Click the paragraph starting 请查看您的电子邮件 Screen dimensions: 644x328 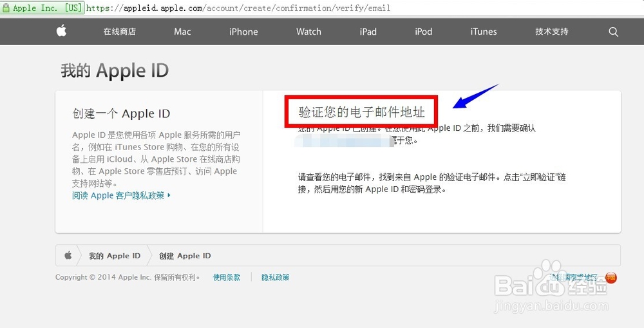pos(432,183)
